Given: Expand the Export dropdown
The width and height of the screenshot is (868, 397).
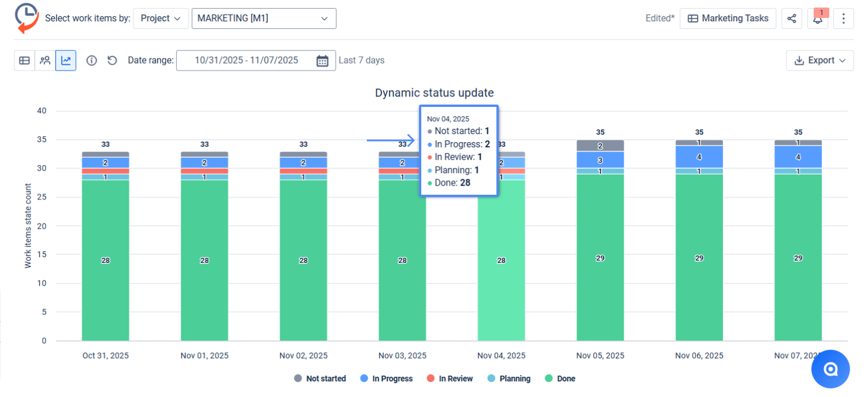Looking at the screenshot, I should [819, 60].
